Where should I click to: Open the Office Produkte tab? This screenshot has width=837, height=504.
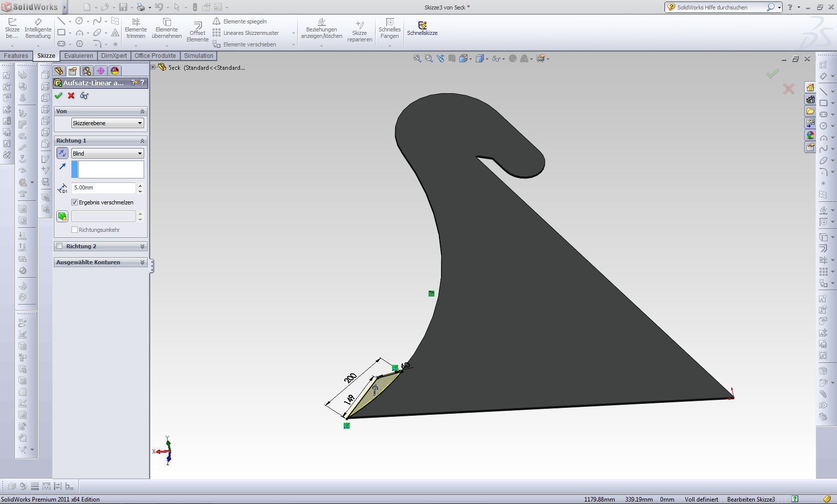pos(155,56)
